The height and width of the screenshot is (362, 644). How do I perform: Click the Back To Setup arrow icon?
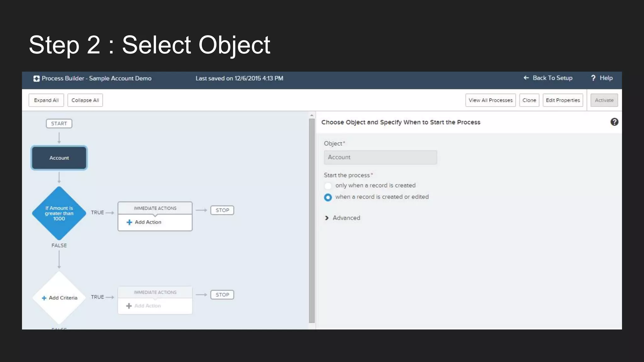tap(526, 78)
